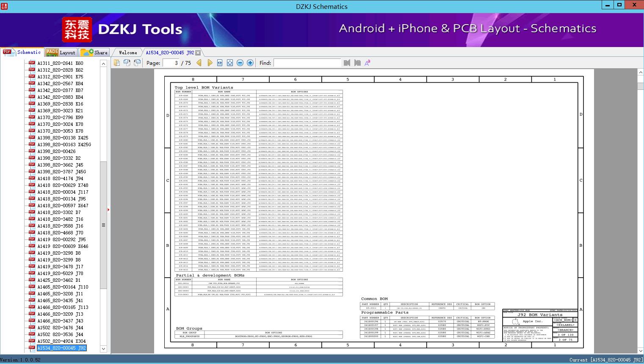The width and height of the screenshot is (644, 364).
Task: Go to the next page arrow
Action: click(210, 63)
